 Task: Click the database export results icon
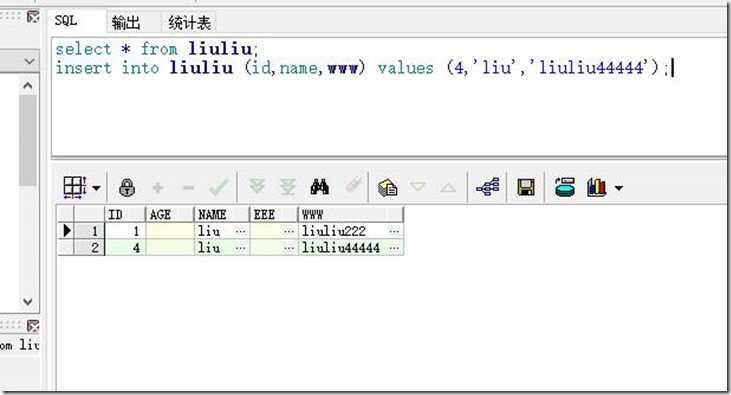(x=565, y=187)
